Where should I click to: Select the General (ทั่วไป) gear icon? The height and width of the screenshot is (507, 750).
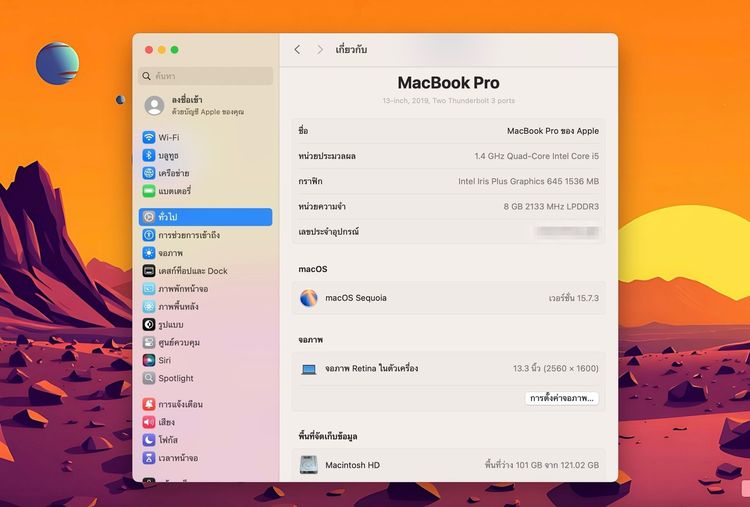coord(149,217)
